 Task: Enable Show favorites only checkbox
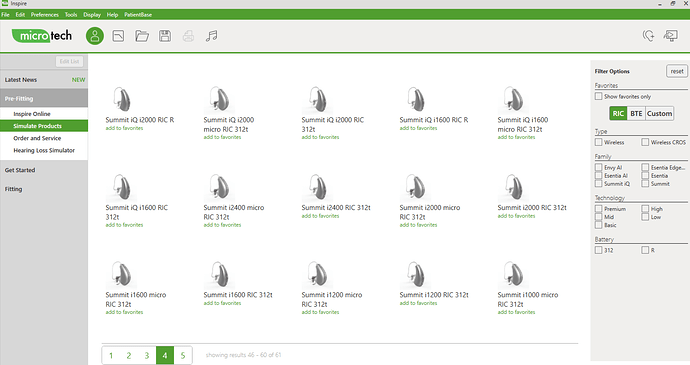[598, 96]
